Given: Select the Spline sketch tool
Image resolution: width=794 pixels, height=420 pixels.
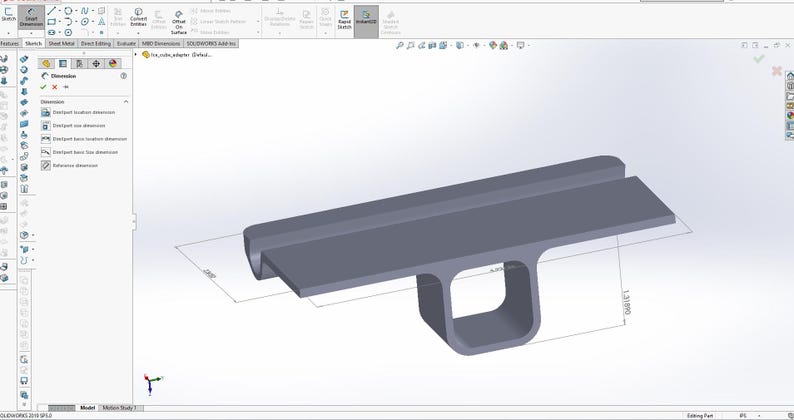Looking at the screenshot, I should click(85, 11).
